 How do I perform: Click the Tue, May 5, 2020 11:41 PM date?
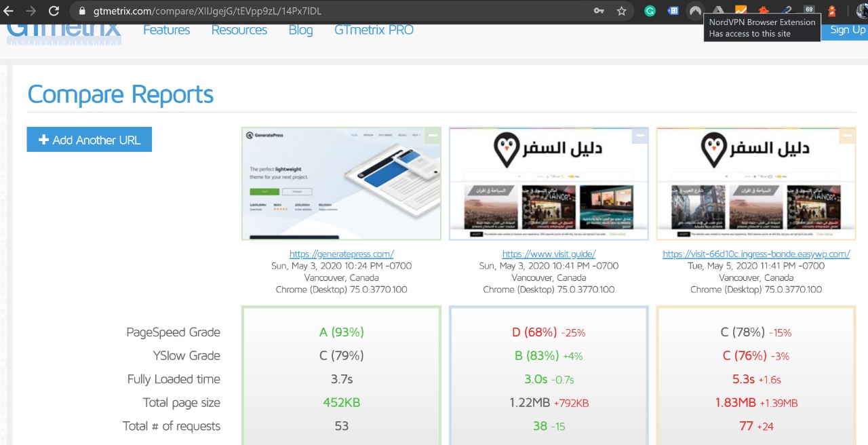point(756,266)
